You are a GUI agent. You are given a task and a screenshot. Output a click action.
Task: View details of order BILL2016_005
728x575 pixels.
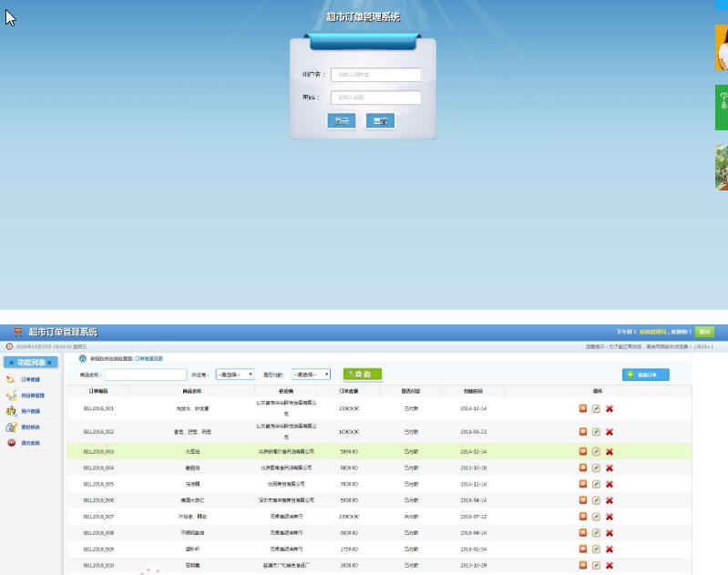point(583,484)
